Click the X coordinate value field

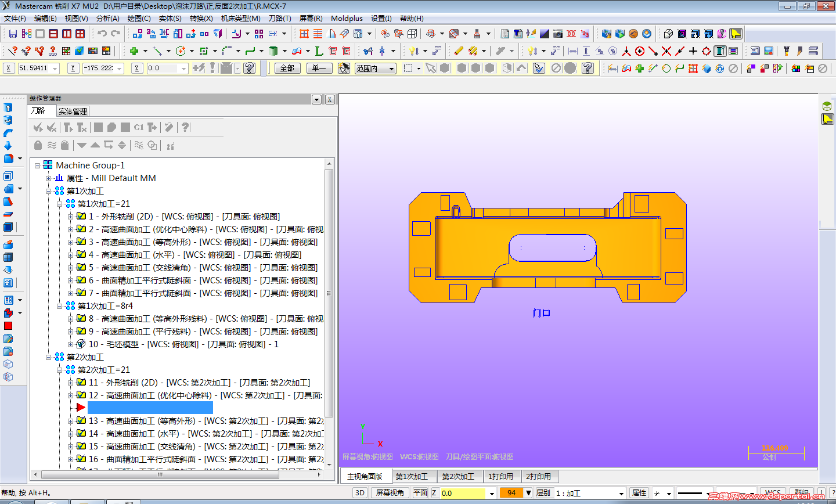click(x=34, y=69)
